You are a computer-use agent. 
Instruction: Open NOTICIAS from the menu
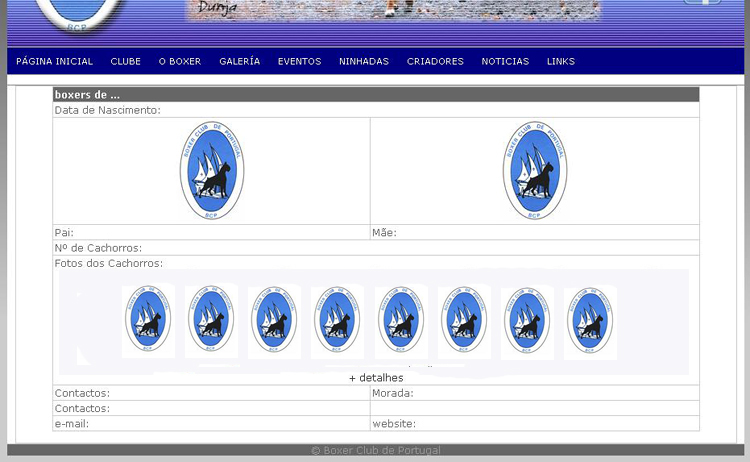(x=505, y=61)
